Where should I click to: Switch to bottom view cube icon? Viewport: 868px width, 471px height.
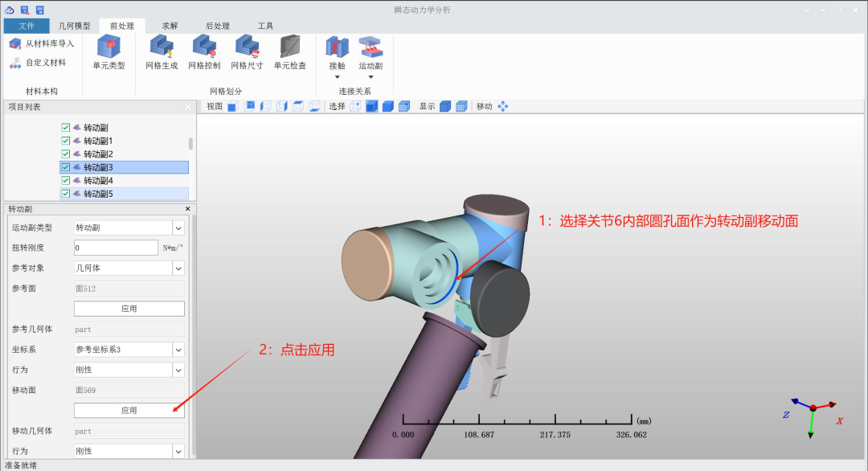pyautogui.click(x=314, y=106)
